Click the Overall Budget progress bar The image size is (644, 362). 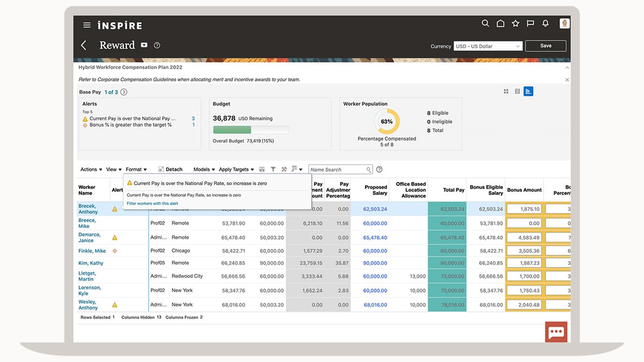(x=251, y=130)
